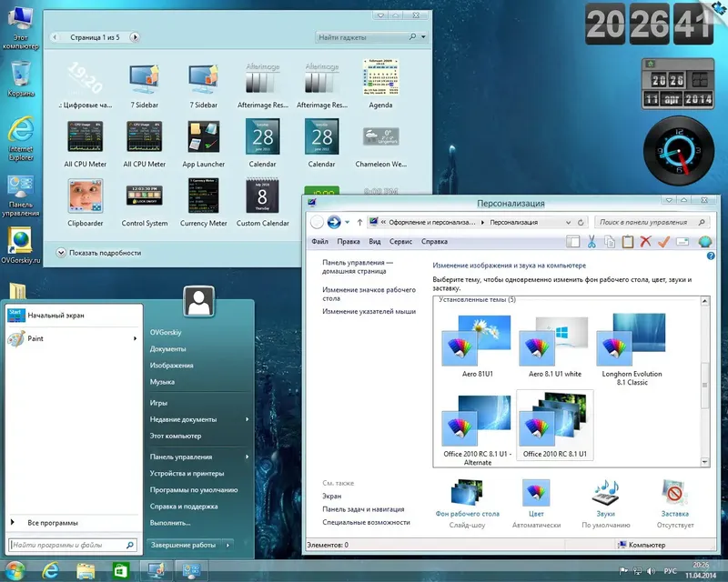This screenshot has height=582, width=728.
Task: Click the shell icon in Персонализация toolbar
Action: point(704,241)
